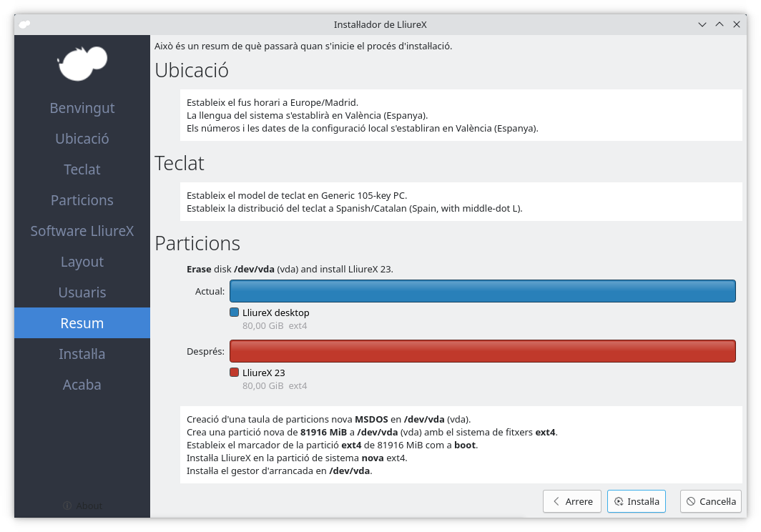Select the Teclat step

tap(82, 169)
